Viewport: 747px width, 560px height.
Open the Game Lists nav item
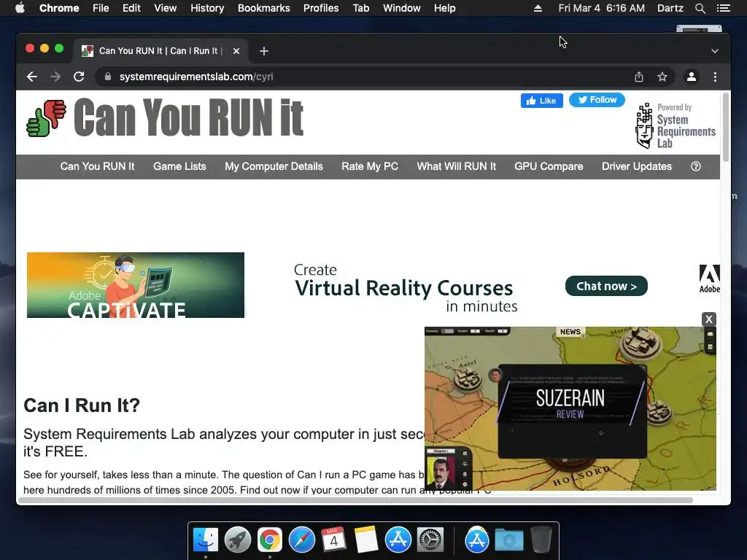point(179,166)
